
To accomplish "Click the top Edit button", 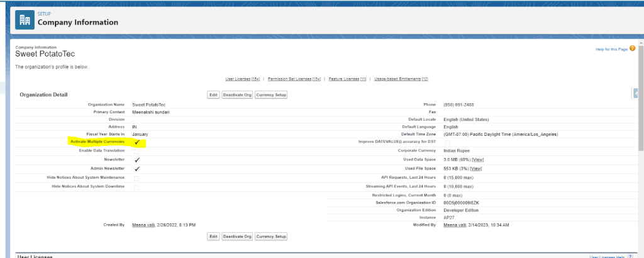I will pyautogui.click(x=213, y=95).
